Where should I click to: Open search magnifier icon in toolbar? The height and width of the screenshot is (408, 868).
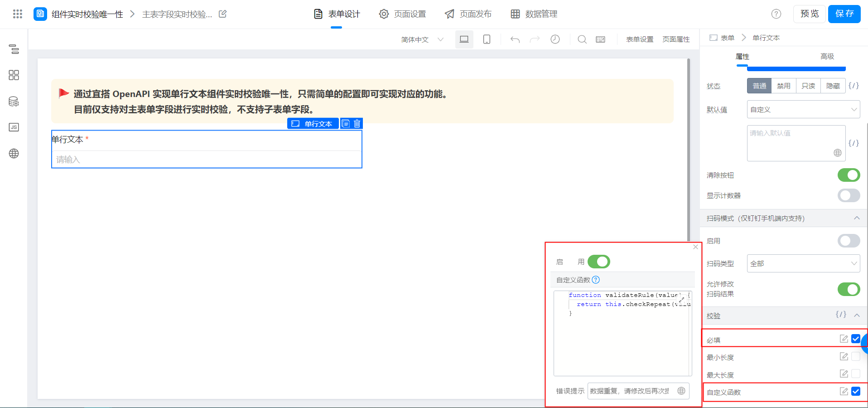click(582, 39)
